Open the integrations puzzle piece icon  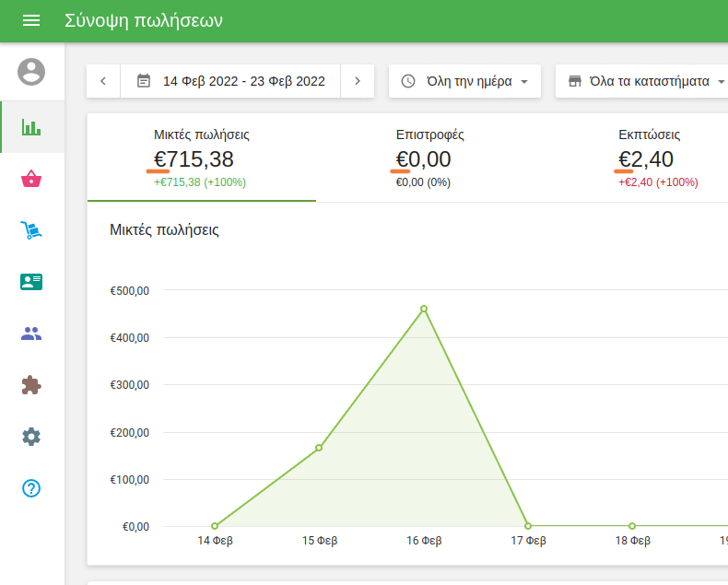coord(31,385)
